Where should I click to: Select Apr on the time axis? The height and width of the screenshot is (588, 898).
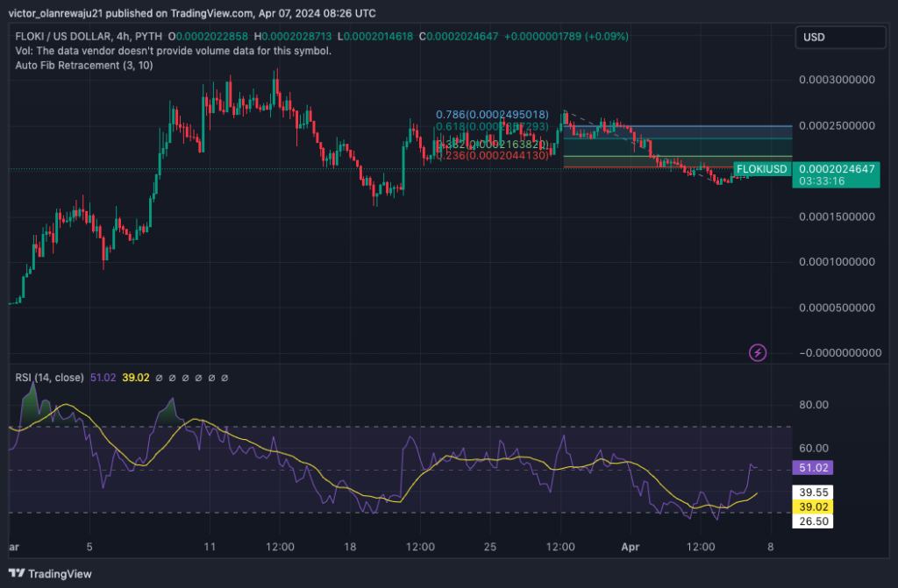click(630, 546)
